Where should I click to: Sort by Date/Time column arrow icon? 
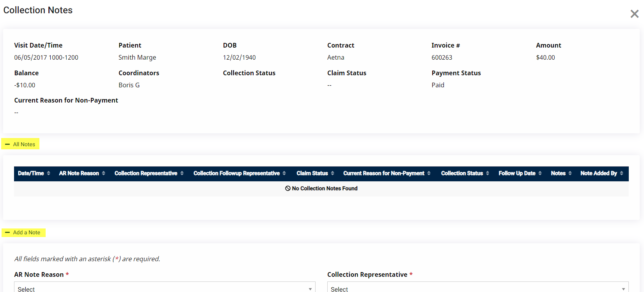coord(48,173)
